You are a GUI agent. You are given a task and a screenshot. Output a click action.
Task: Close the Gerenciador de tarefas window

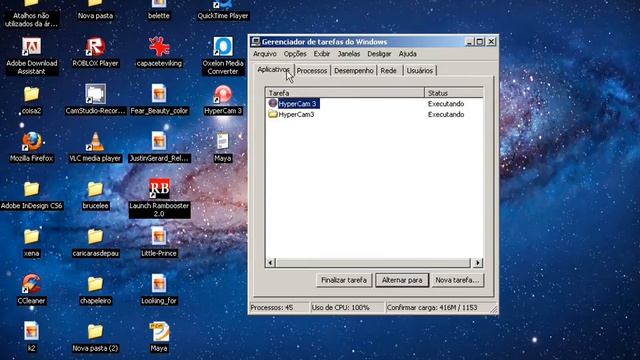[491, 42]
